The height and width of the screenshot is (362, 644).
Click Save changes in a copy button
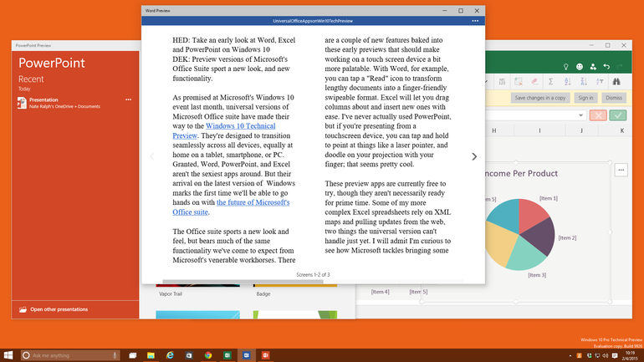coord(540,98)
